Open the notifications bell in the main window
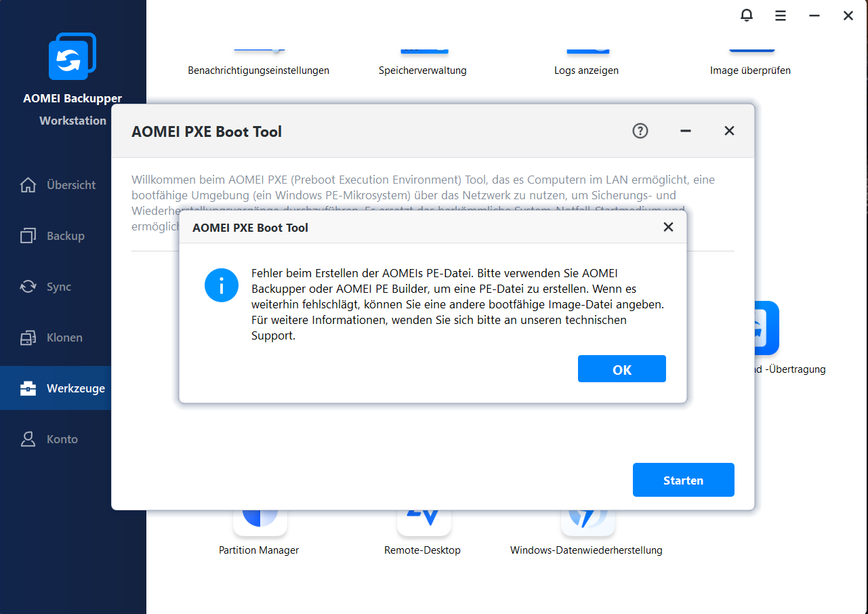868x614 pixels. pyautogui.click(x=747, y=15)
